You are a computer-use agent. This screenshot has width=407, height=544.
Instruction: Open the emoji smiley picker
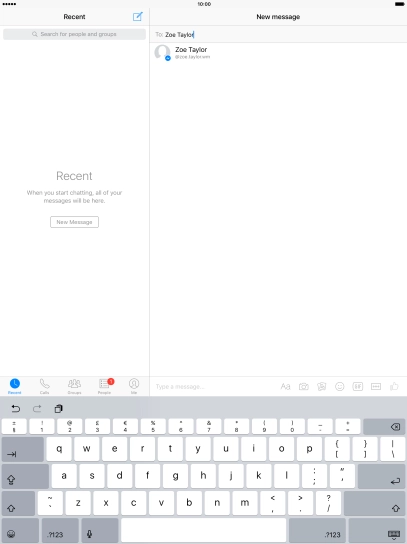tap(340, 386)
